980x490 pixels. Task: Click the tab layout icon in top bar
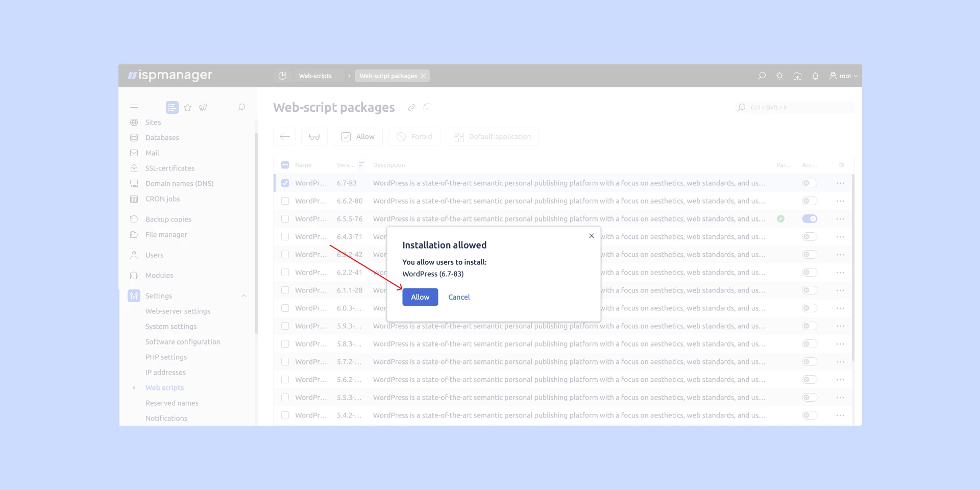coord(797,76)
